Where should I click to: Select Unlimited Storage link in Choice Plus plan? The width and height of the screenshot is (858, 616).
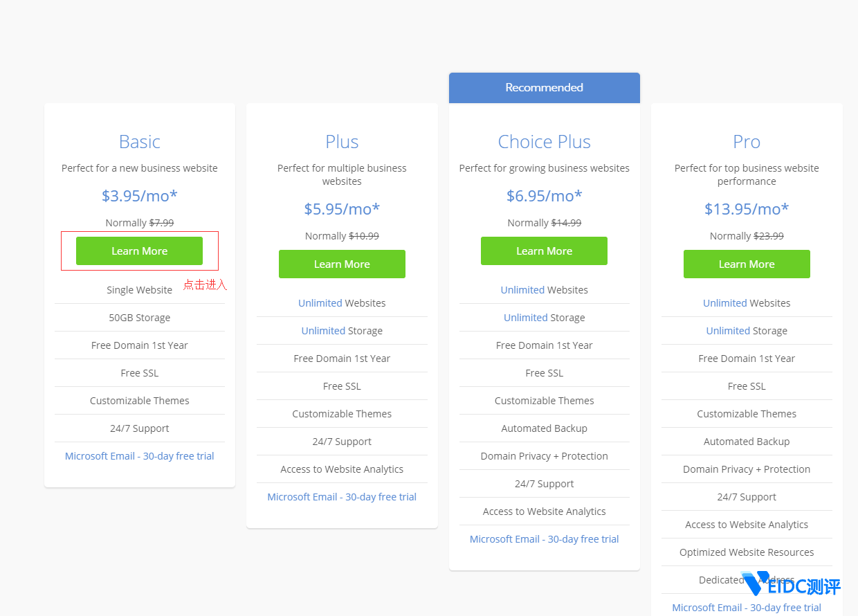(526, 318)
